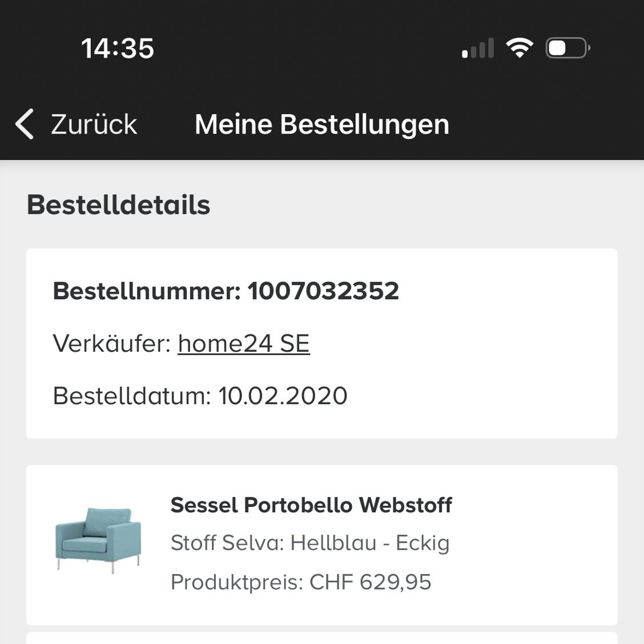The height and width of the screenshot is (644, 644).
Task: Open the Sessel Portobello product card
Action: (x=322, y=545)
